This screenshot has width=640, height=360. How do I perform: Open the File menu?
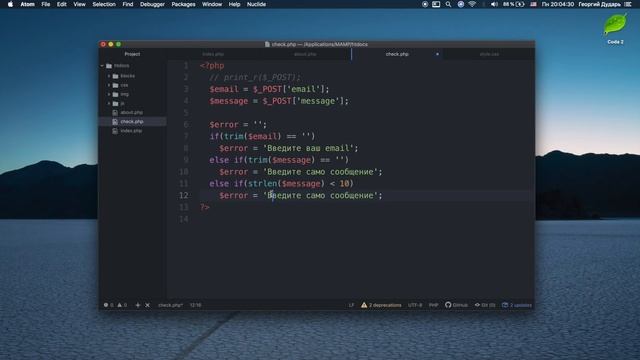[x=46, y=4]
